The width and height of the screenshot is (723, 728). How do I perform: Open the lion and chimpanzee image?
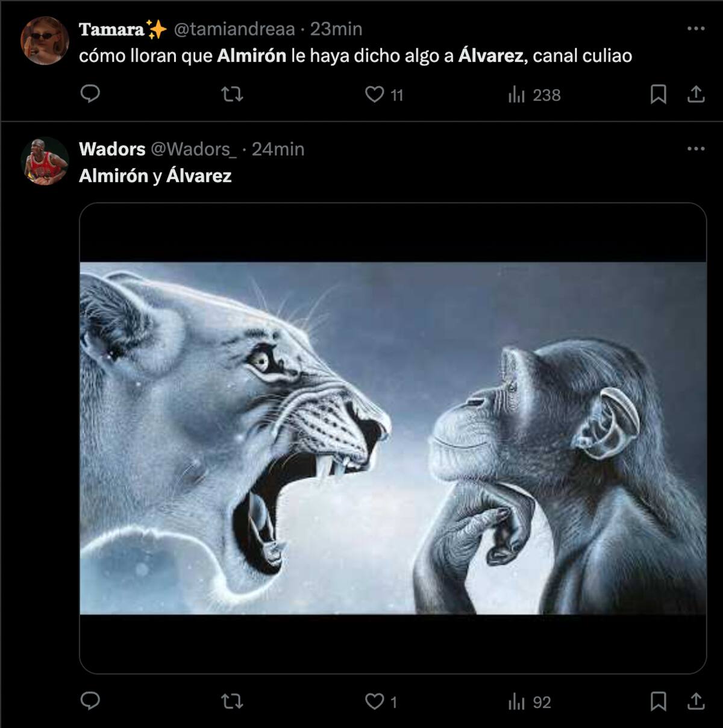[393, 438]
